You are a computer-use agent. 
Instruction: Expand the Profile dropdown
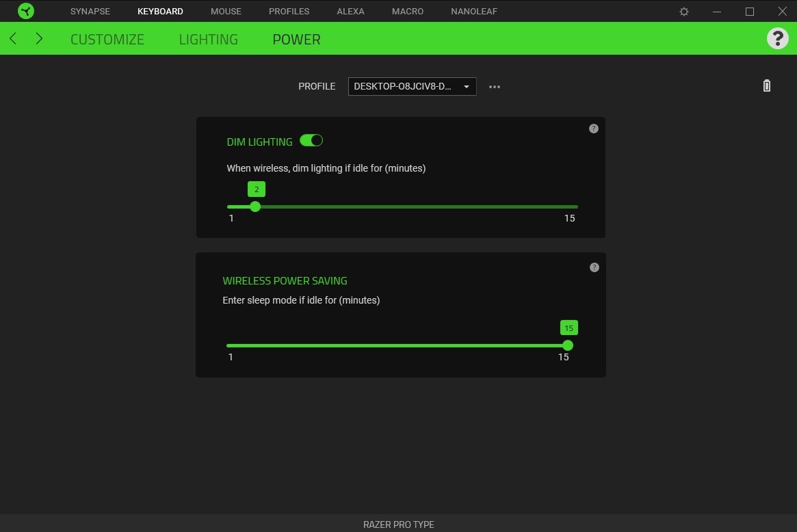click(x=413, y=86)
